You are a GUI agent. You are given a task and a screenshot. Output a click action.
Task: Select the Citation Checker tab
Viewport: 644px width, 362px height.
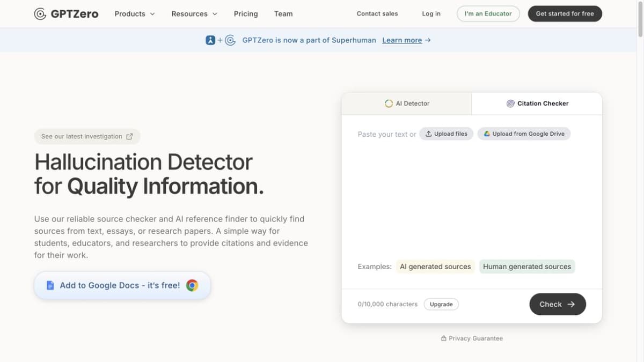[537, 104]
